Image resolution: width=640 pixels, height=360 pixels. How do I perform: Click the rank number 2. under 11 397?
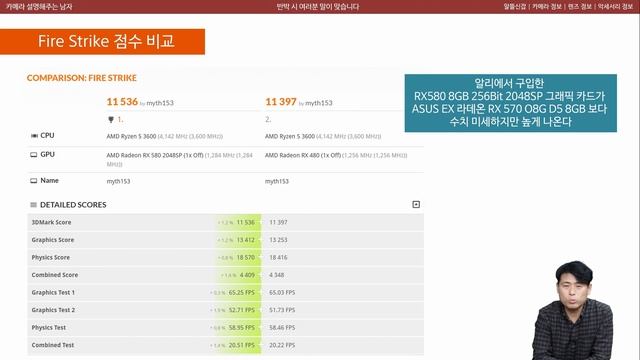[268, 120]
